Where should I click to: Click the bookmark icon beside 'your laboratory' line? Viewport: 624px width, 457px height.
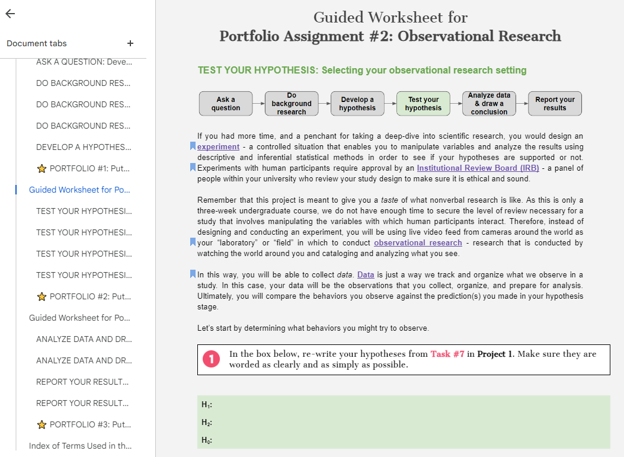pos(193,242)
